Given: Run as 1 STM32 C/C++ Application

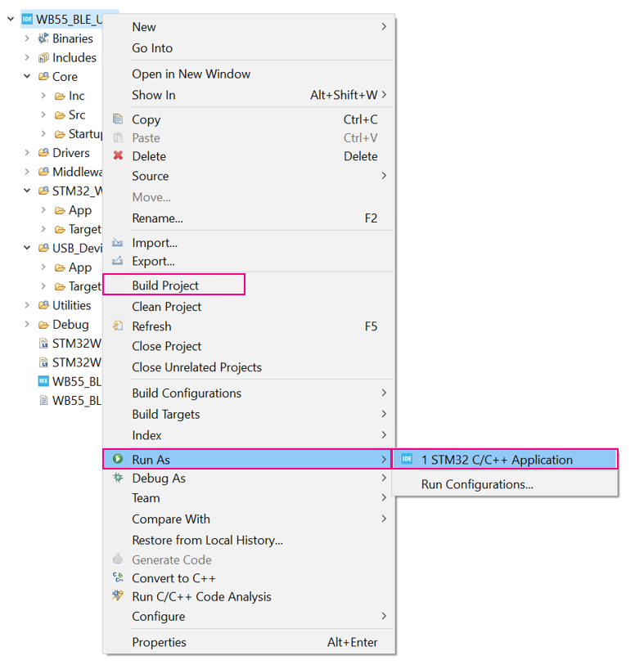Looking at the screenshot, I should [x=505, y=460].
